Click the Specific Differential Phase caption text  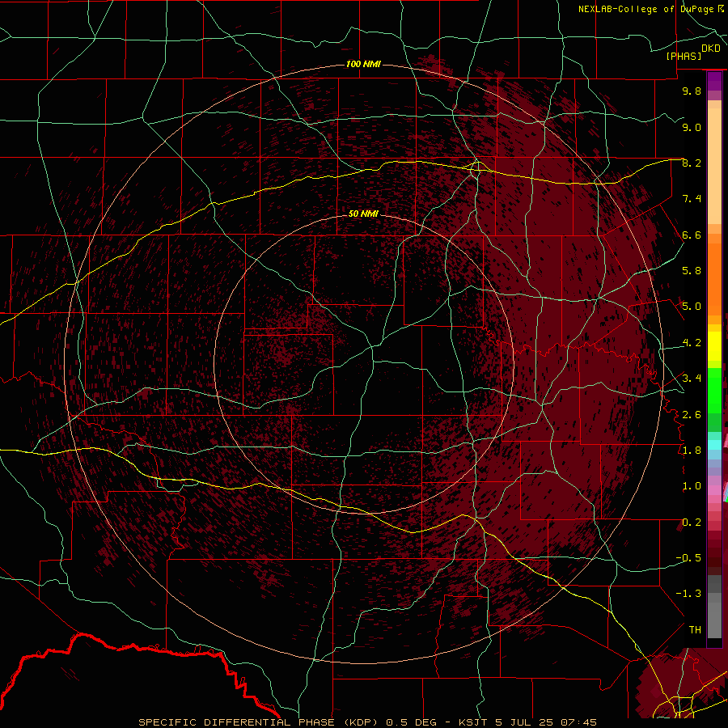pyautogui.click(x=368, y=722)
